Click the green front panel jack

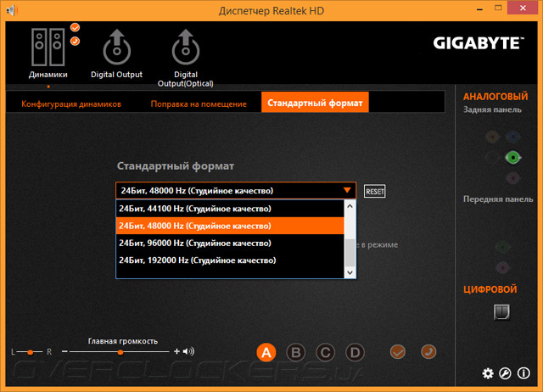[502, 247]
